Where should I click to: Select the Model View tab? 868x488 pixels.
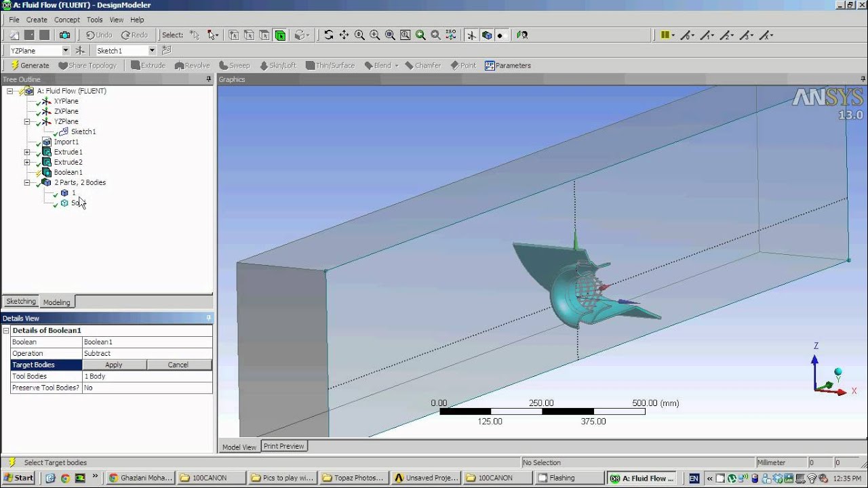tap(240, 447)
